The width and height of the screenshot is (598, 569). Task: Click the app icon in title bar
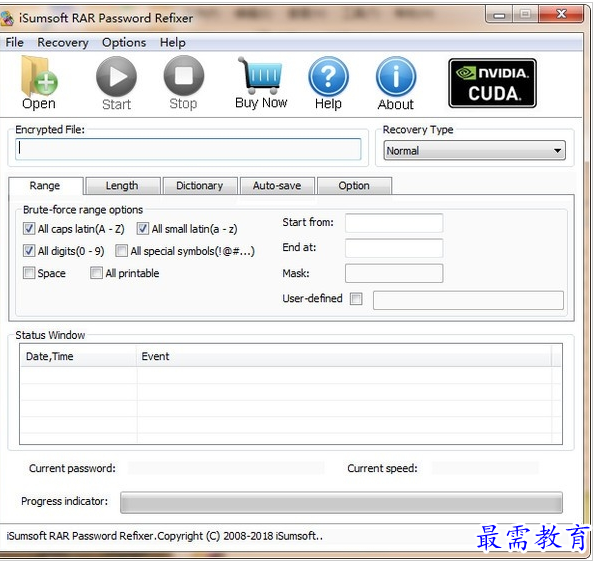click(8, 18)
